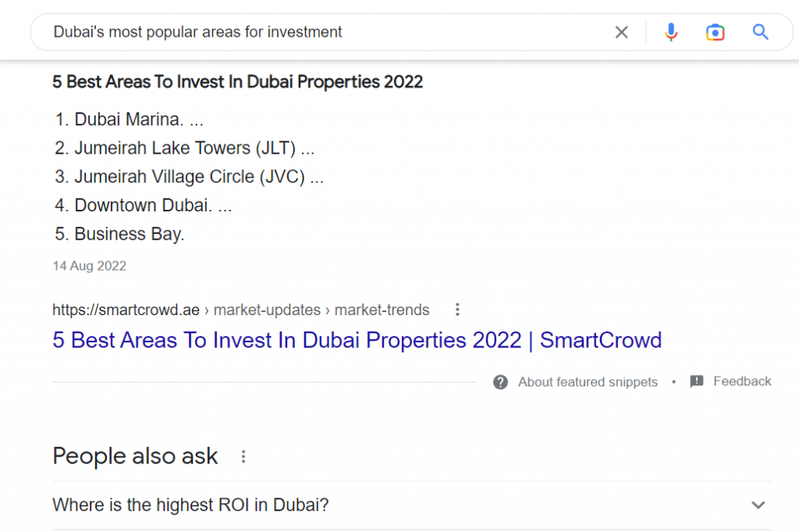Viewport: 799px width, 532px height.
Task: Click the blue search magnifier icon
Action: 761,32
